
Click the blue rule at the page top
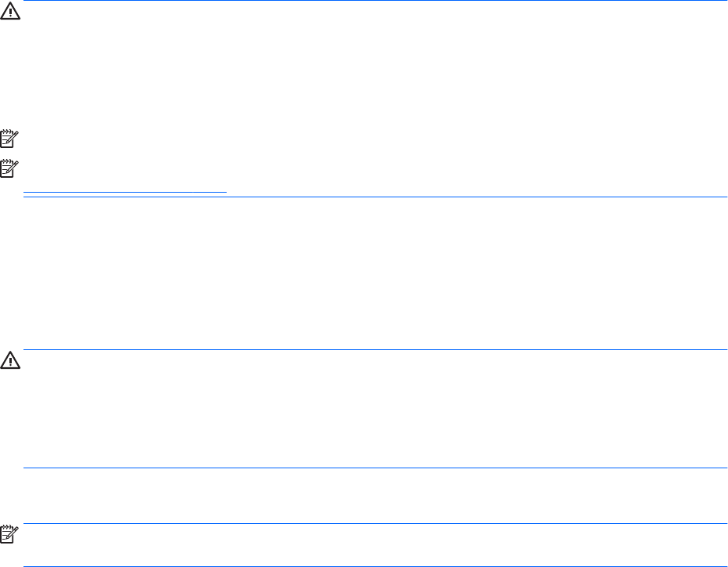pyautogui.click(x=376, y=2)
